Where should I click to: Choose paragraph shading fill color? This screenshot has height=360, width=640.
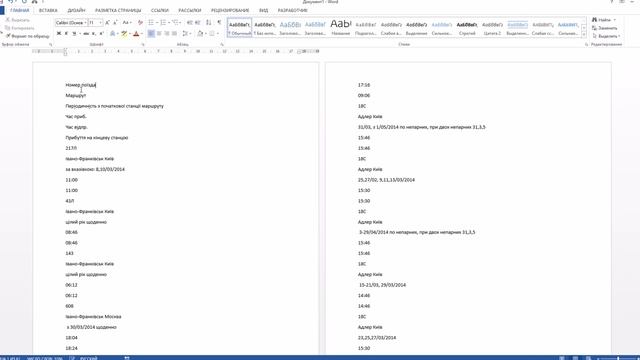click(x=200, y=33)
